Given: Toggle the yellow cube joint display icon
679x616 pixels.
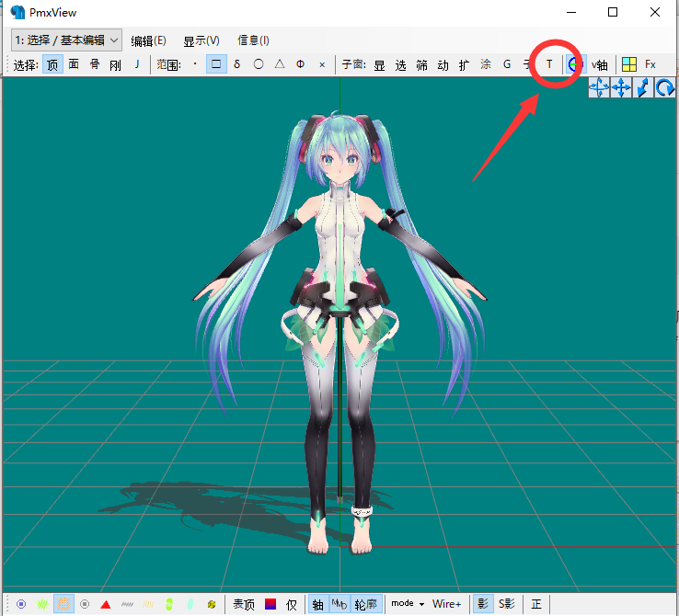Looking at the screenshot, I should click(x=212, y=604).
